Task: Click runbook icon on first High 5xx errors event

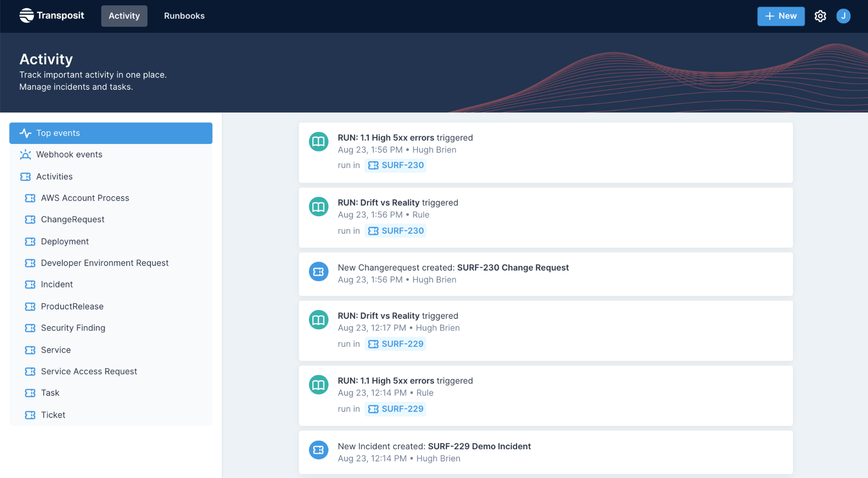Action: [318, 142]
